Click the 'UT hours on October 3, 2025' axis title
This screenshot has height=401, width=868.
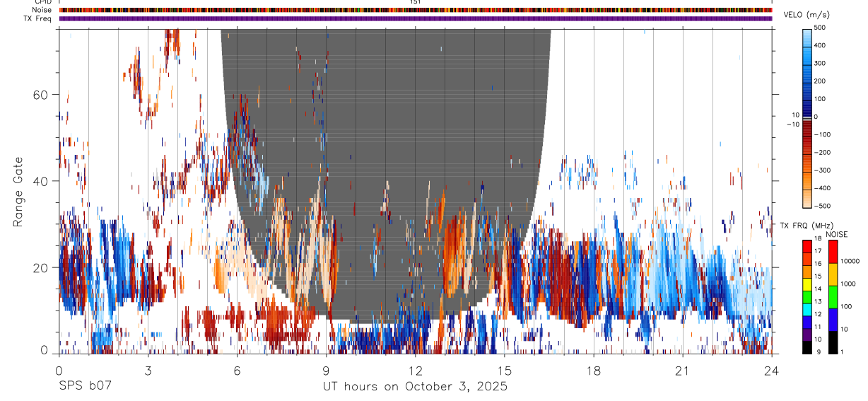(415, 387)
